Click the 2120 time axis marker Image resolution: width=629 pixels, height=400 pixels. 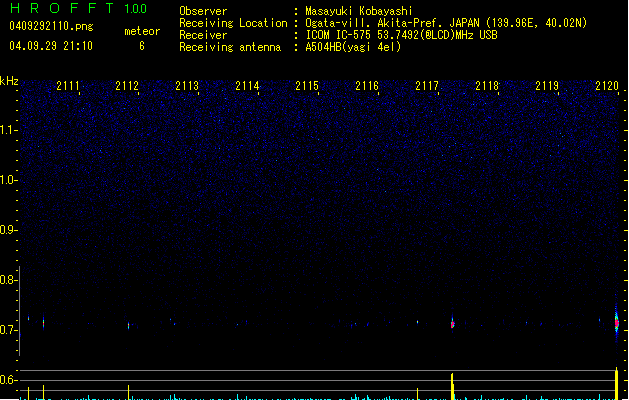click(x=607, y=86)
